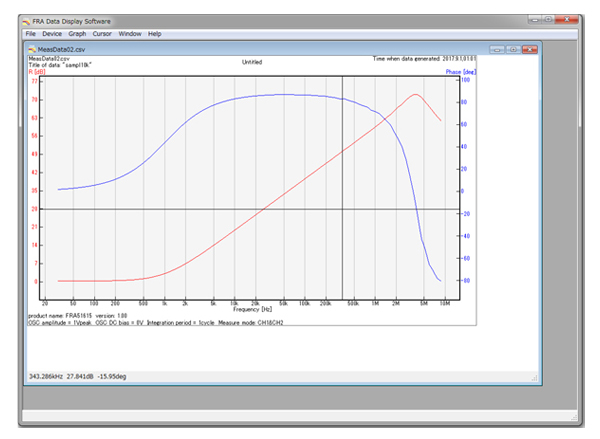
Task: Click the blue phase curve plateau
Action: 280,95
